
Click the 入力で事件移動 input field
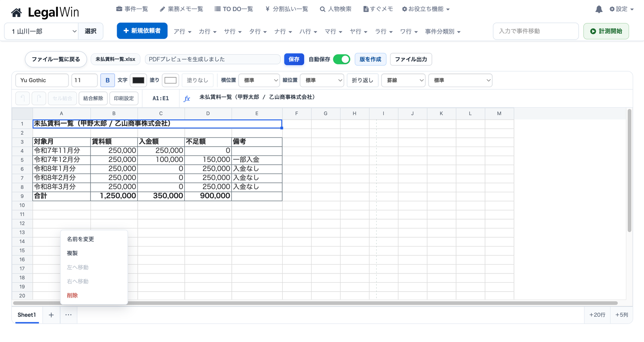pos(536,31)
